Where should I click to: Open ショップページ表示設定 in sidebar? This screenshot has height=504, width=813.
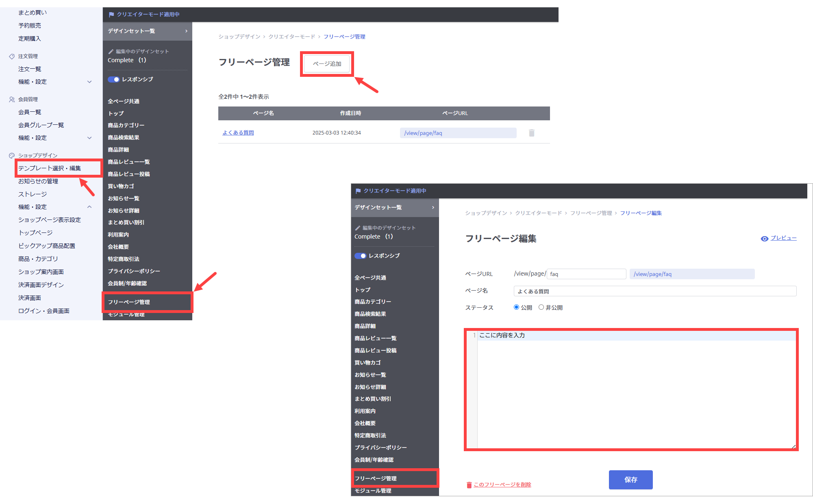pyautogui.click(x=50, y=220)
